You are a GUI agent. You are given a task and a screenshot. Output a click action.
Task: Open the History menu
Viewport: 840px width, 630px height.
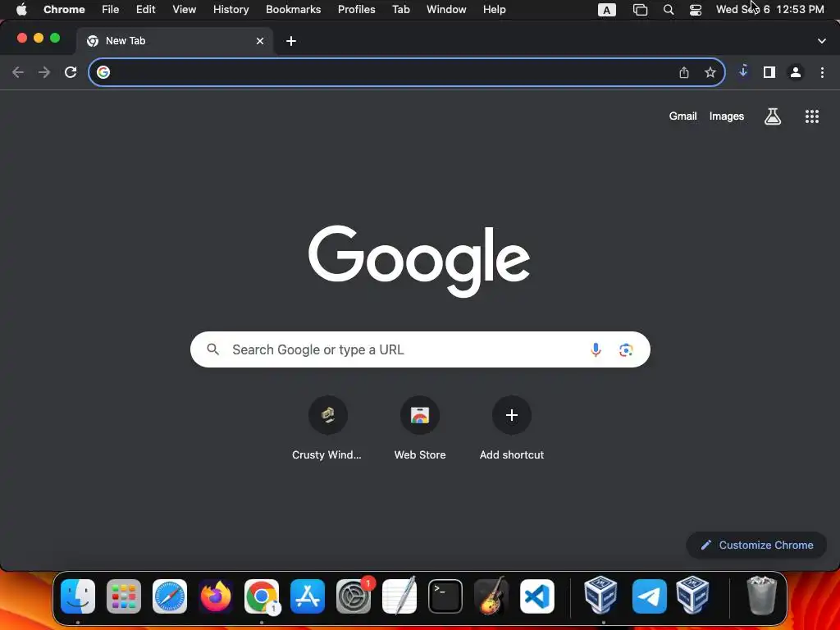click(231, 9)
